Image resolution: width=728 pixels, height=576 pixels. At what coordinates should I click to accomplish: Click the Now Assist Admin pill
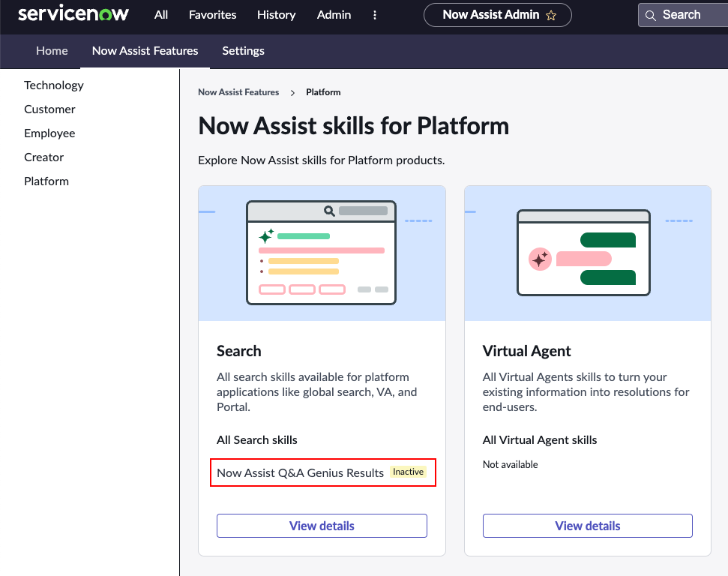pos(497,15)
